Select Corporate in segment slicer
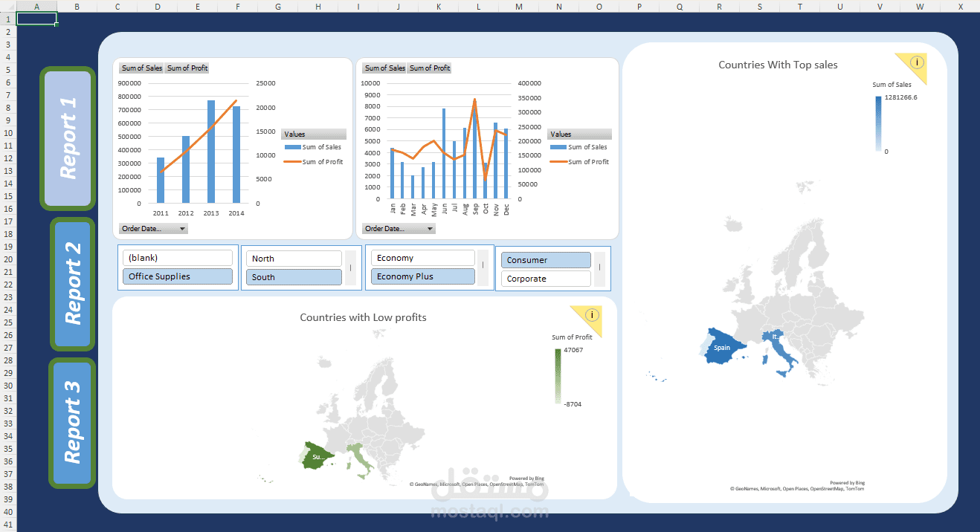The image size is (980, 532). [x=546, y=279]
